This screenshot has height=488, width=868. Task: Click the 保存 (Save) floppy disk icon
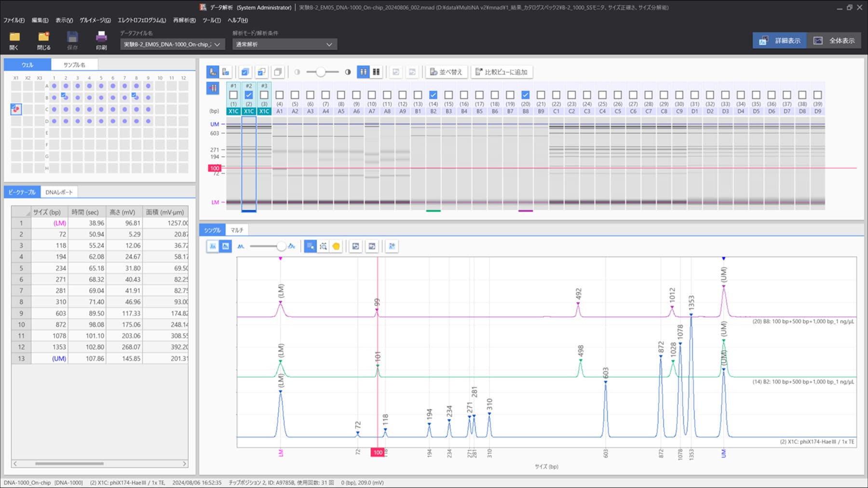point(72,38)
